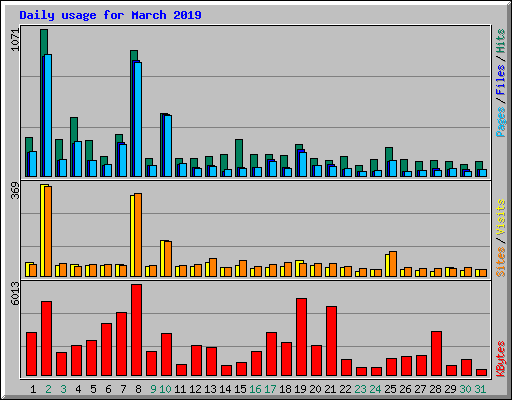Click day 21 on the x-axis
This screenshot has width=512, height=400.
(330, 389)
